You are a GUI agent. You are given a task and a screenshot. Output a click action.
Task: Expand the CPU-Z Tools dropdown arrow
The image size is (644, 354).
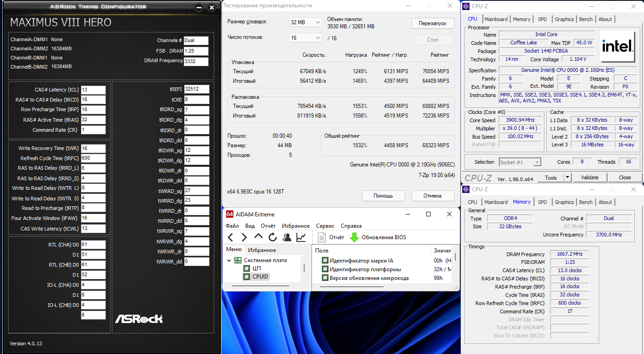tap(567, 177)
